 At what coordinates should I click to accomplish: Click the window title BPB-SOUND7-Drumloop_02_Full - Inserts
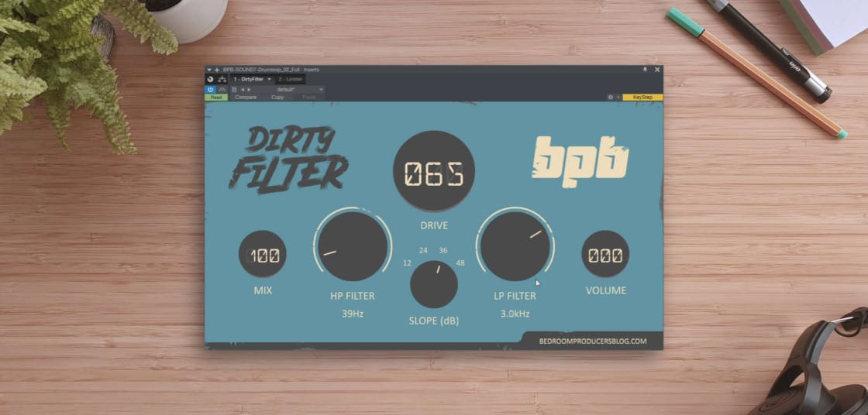pos(270,70)
